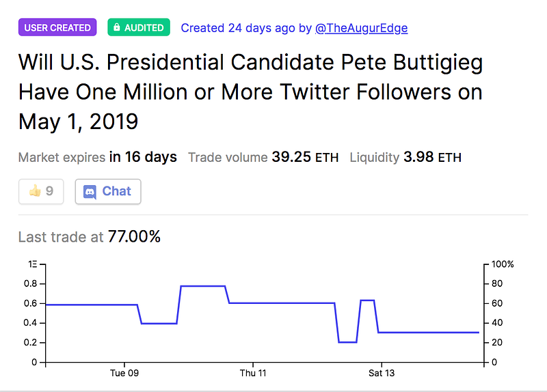Select the Sat 13 date on chart axis
Viewport: 547px width, 392px height.
click(x=381, y=373)
